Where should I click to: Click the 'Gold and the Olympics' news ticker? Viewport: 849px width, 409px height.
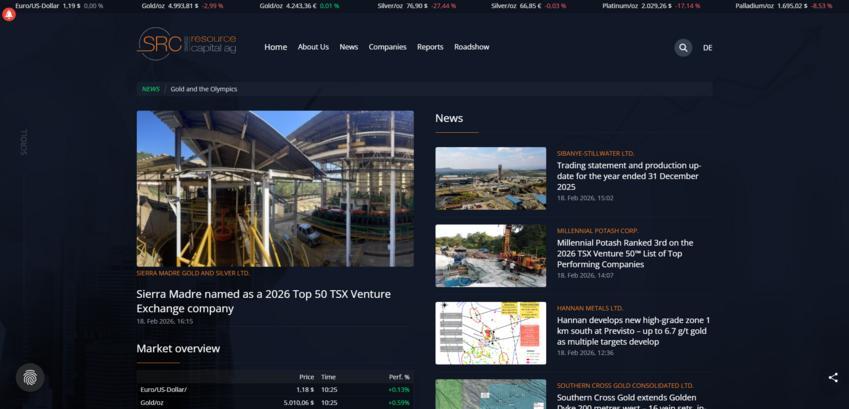[x=204, y=89]
